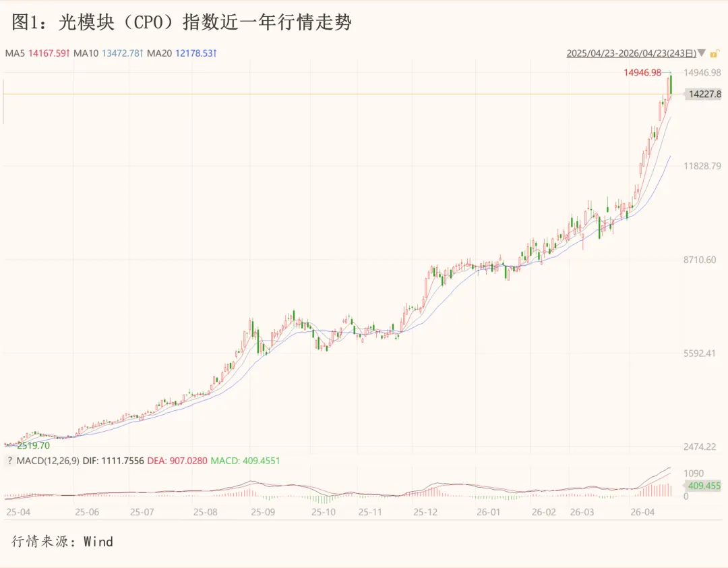Click the 8710.60 price axis label
This screenshot has height=568, width=728.
[700, 260]
